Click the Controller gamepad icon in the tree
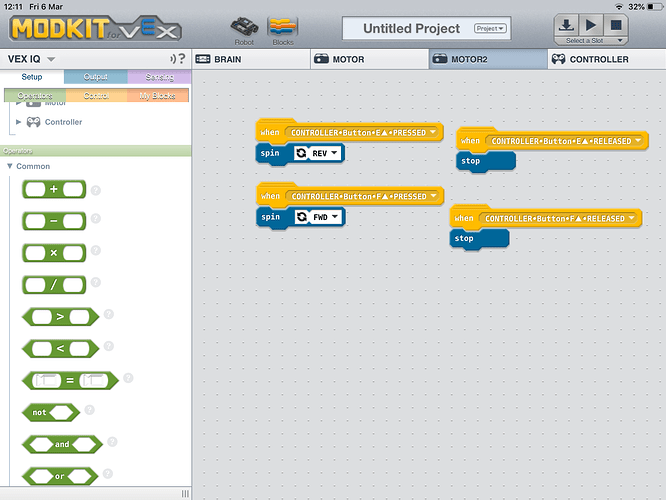The height and width of the screenshot is (500, 666). [x=34, y=122]
